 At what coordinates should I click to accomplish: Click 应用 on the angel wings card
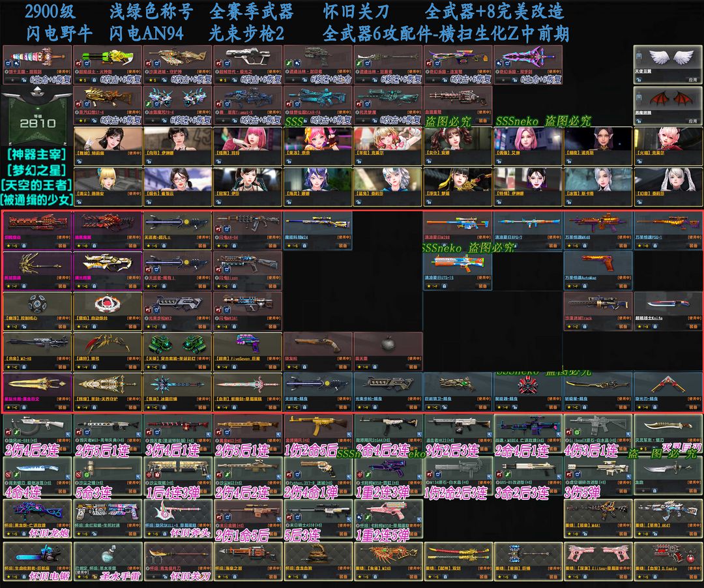693,80
